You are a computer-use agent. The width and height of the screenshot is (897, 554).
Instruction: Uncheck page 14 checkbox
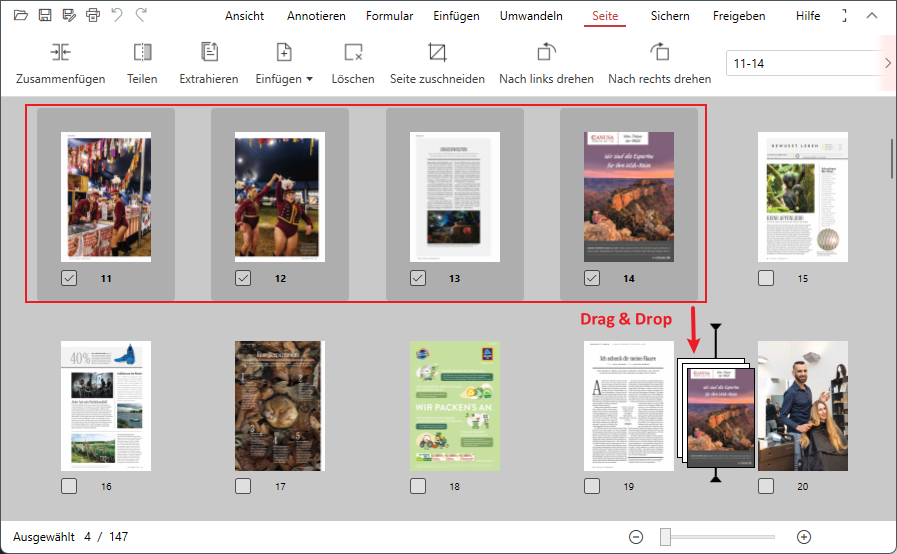click(592, 278)
